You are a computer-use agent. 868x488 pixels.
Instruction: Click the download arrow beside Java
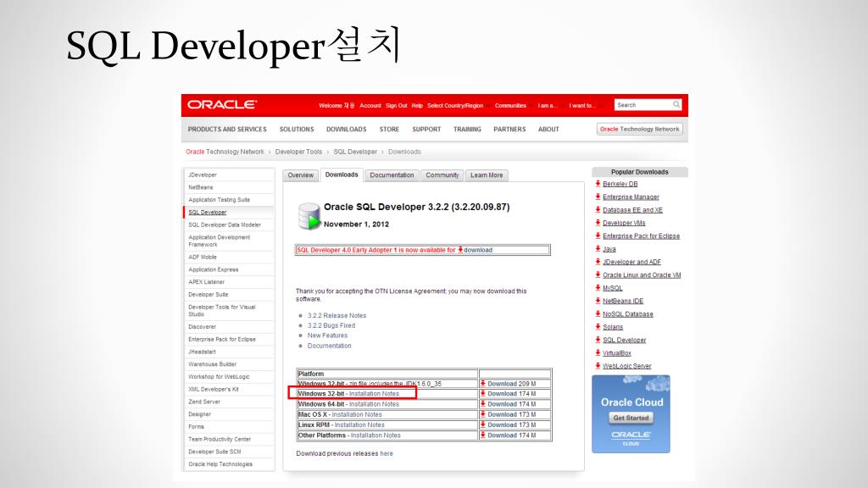(x=598, y=248)
